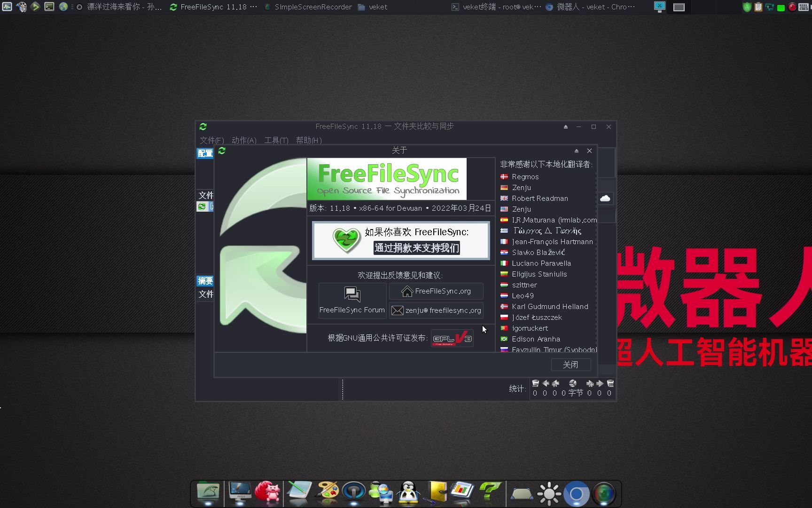Select translator szittner

tap(524, 285)
